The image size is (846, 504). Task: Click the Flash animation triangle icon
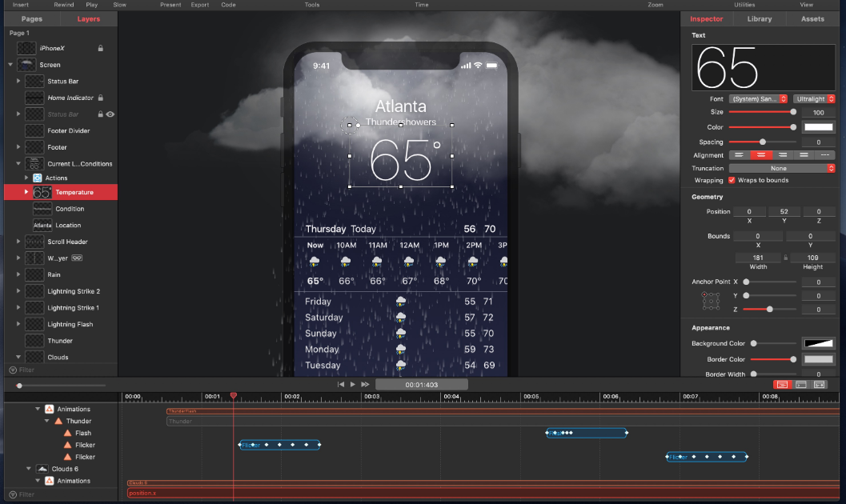pos(67,433)
